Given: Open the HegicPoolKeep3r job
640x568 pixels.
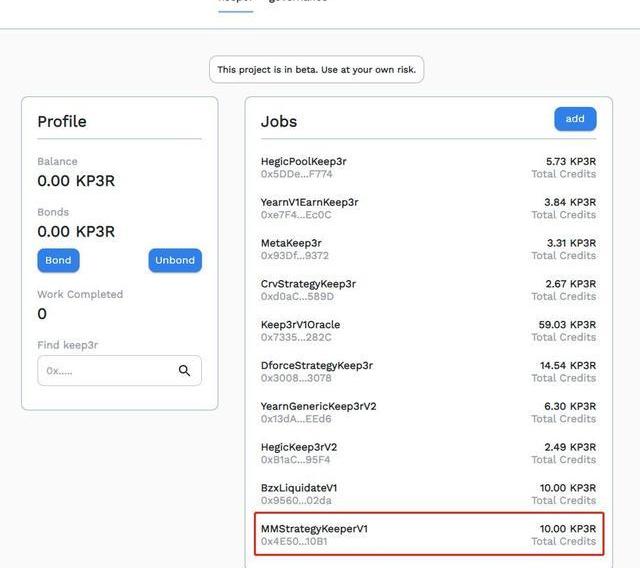Looking at the screenshot, I should [303, 162].
